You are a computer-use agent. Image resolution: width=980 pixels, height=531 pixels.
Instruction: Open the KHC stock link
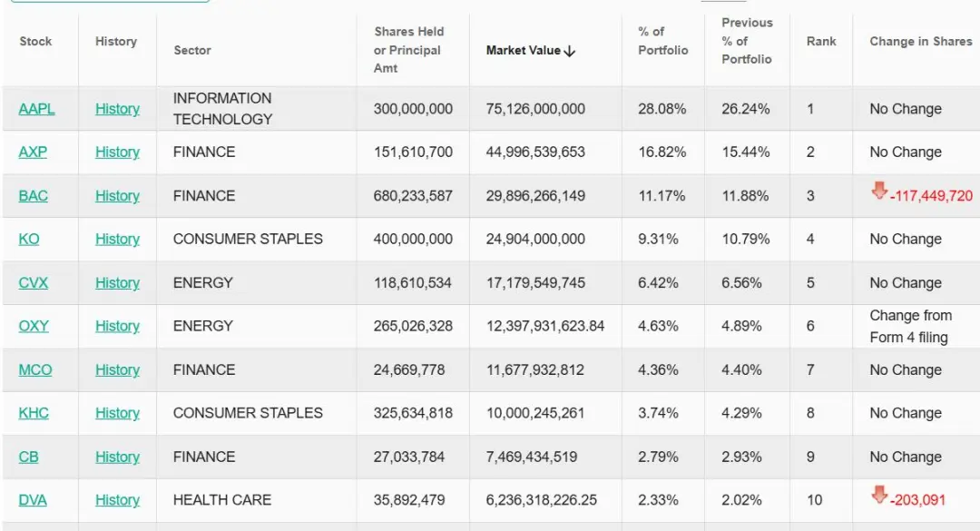34,413
